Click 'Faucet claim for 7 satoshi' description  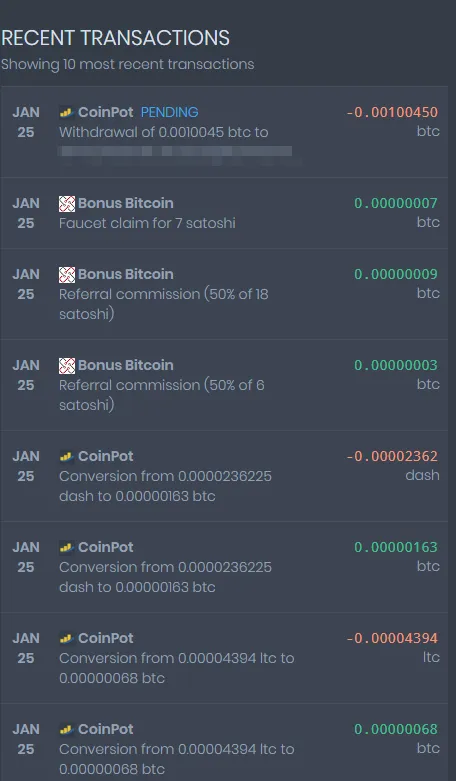tap(147, 223)
